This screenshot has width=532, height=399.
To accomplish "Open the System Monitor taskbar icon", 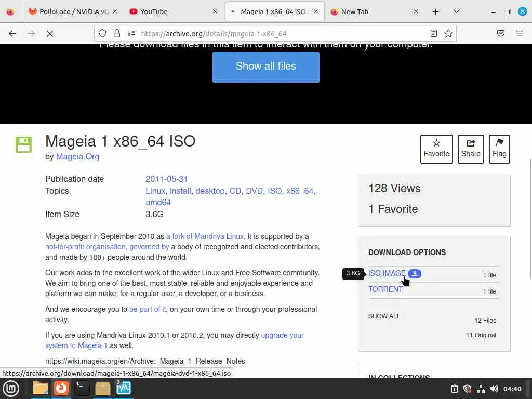I will (124, 389).
